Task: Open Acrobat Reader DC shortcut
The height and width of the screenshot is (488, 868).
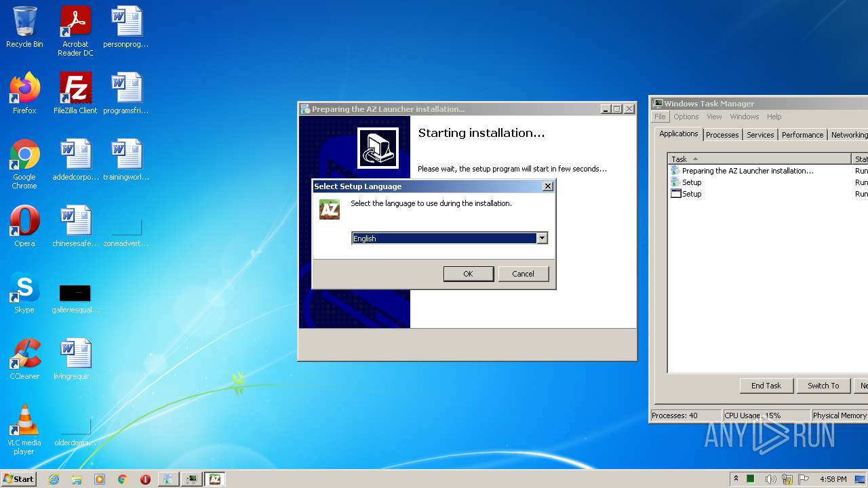Action: (75, 32)
